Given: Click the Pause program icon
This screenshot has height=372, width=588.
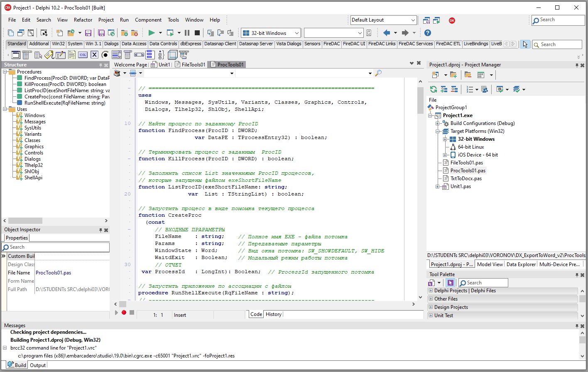Looking at the screenshot, I should click(x=187, y=33).
